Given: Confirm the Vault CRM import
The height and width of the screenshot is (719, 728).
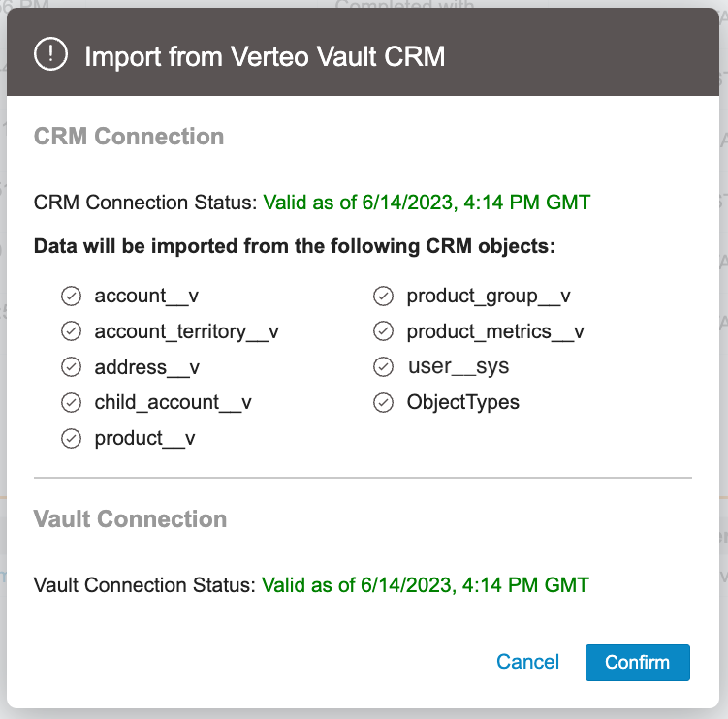Looking at the screenshot, I should (x=637, y=663).
